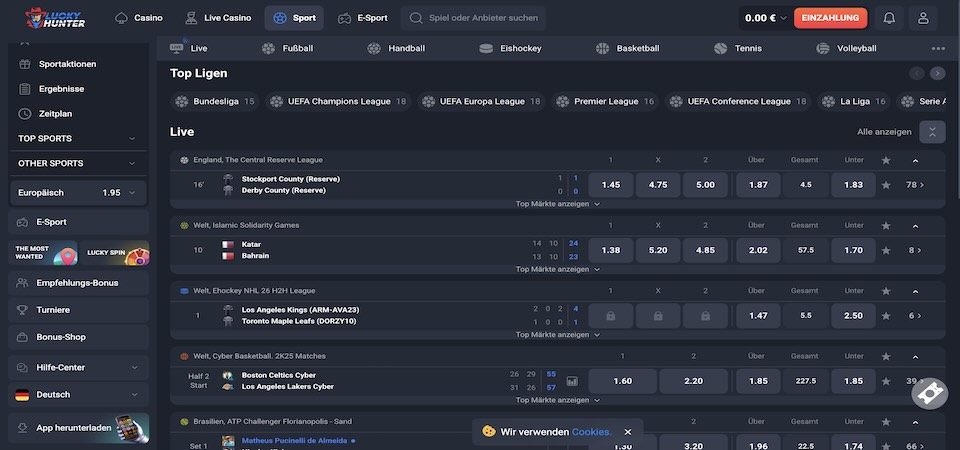Open the Live sport filter
Viewport: 960px width, 450px height.
coord(189,48)
